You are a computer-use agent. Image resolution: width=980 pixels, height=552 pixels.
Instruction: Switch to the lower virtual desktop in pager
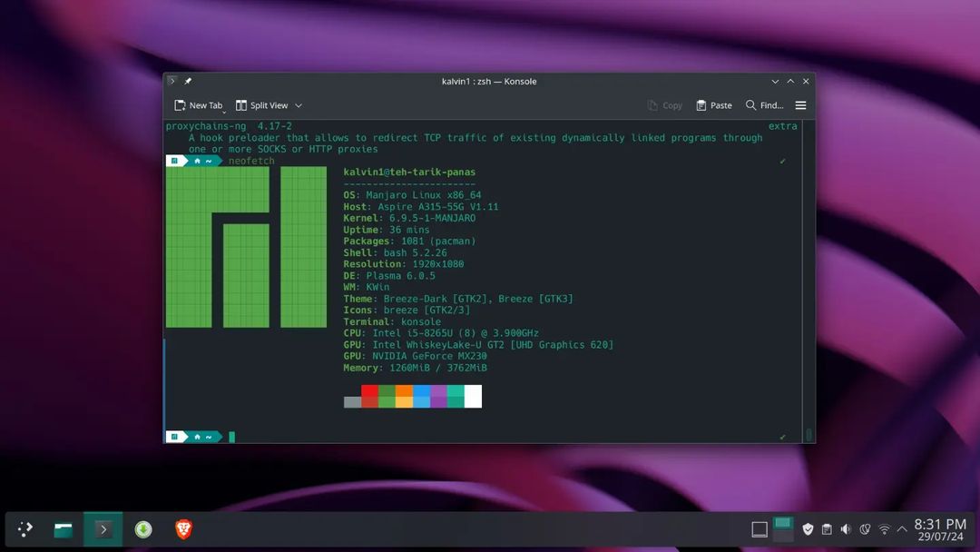tap(783, 537)
